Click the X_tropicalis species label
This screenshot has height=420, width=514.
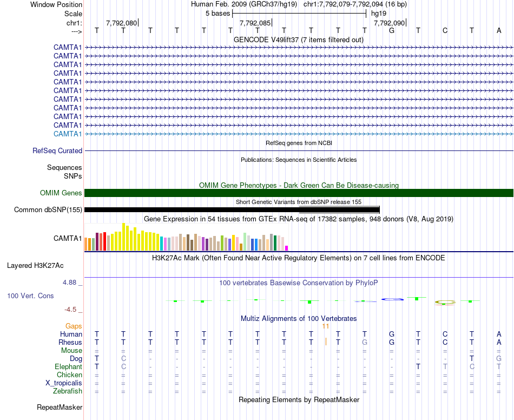[x=64, y=383]
